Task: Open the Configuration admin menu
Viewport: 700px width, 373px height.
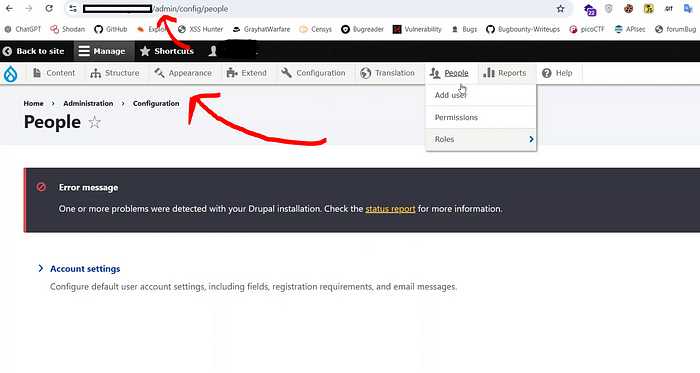Action: pyautogui.click(x=314, y=73)
